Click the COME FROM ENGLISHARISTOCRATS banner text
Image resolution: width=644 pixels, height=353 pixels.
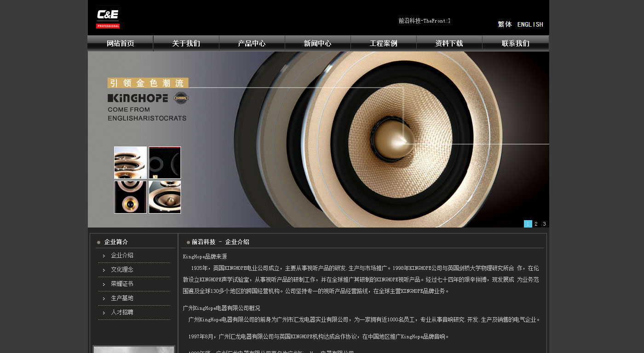tap(147, 114)
